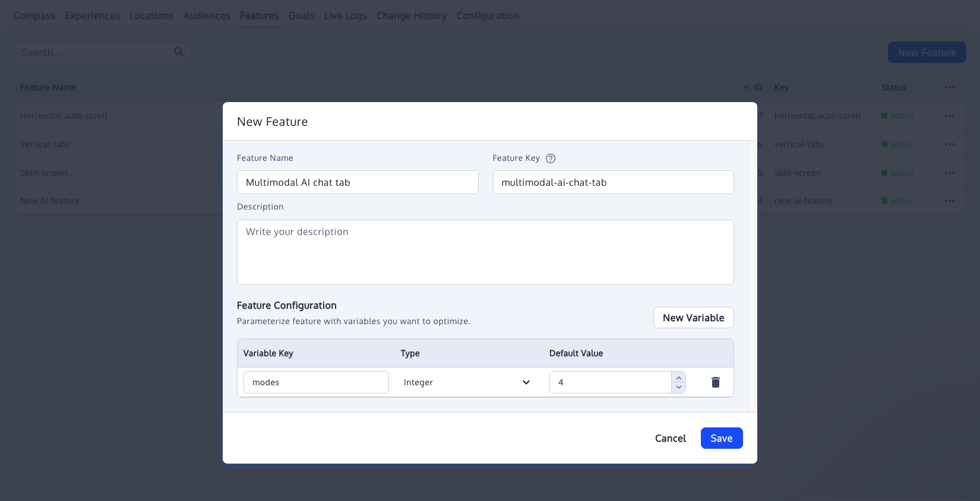
Task: Edit the Feature Key field
Action: click(x=614, y=182)
